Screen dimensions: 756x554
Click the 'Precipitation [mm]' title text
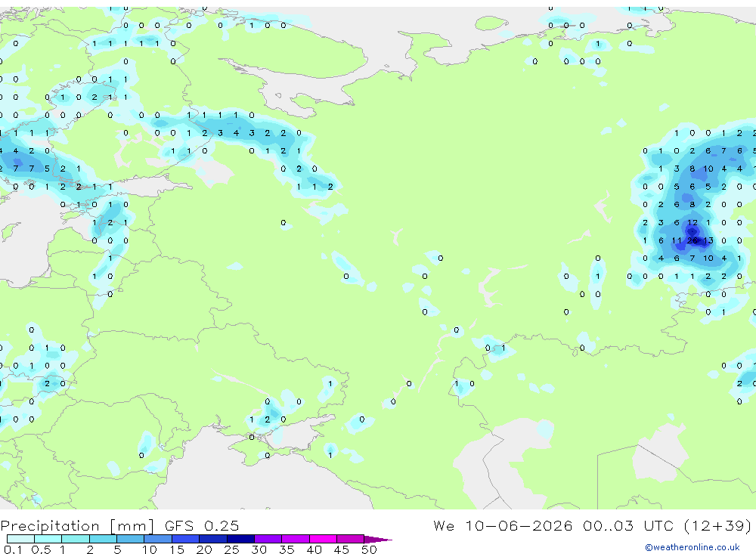77,526
